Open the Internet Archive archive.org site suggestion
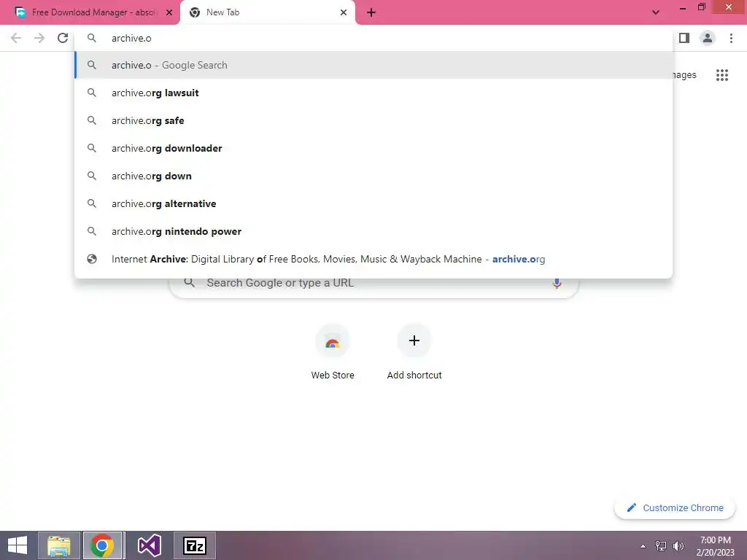The image size is (747, 560). tap(373, 259)
